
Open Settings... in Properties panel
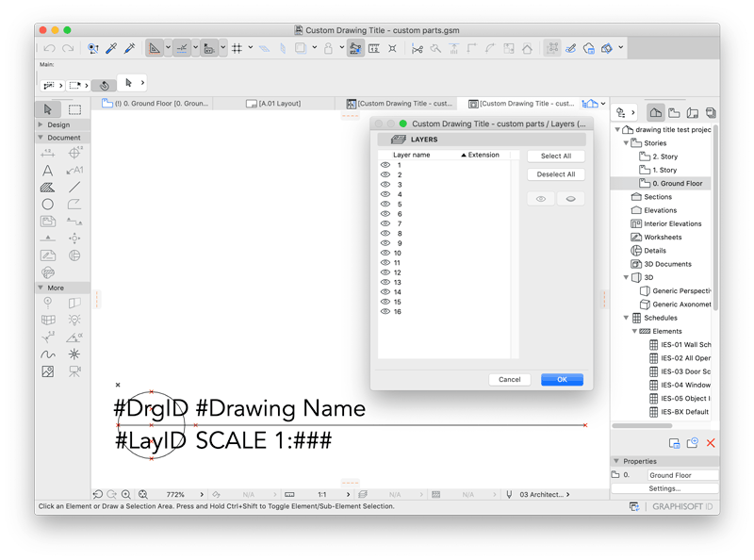pyautogui.click(x=665, y=488)
